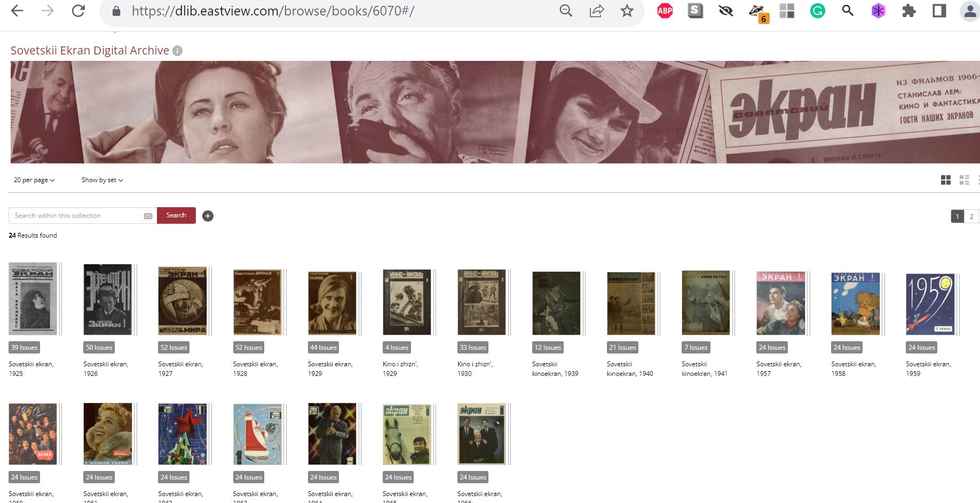
Task: Open the ABP Adblock Plus extension
Action: (665, 11)
